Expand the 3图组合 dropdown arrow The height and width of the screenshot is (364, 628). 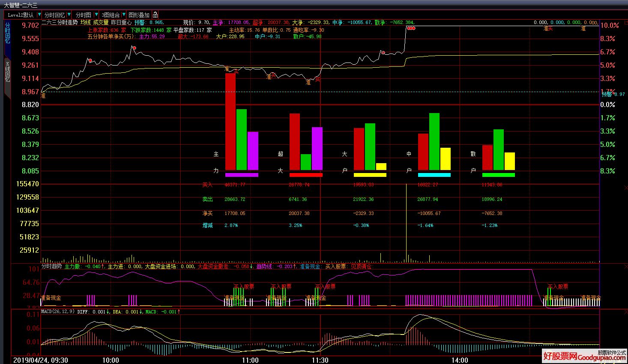pyautogui.click(x=124, y=15)
